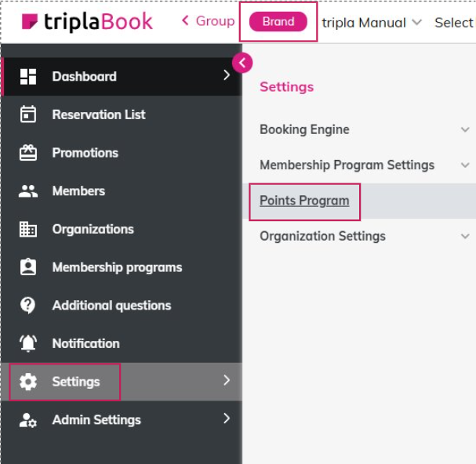
Task: Click the triplaBook logo
Action: 87,22
